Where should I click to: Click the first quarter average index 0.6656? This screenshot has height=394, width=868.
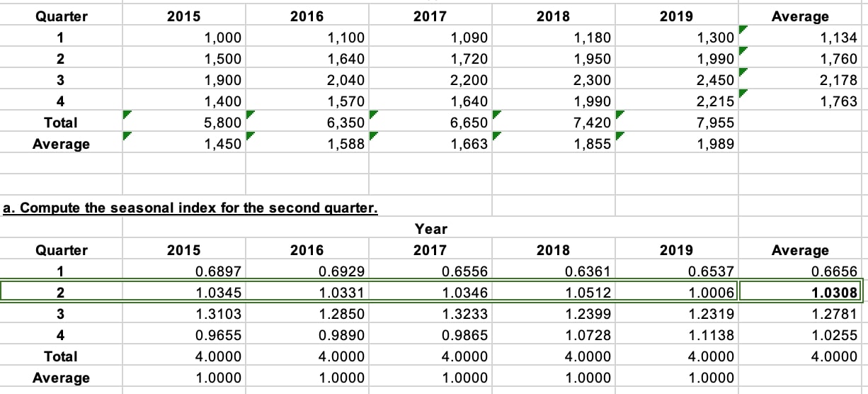tap(800, 271)
